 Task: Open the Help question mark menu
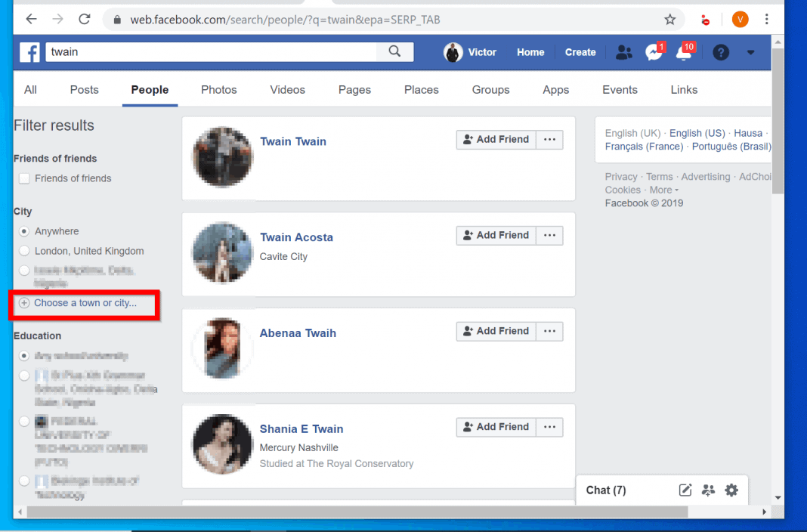coord(720,52)
